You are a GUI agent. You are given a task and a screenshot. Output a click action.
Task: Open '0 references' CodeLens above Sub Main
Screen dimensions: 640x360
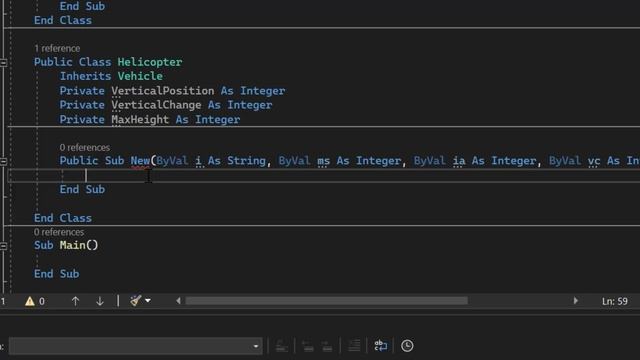[59, 232]
